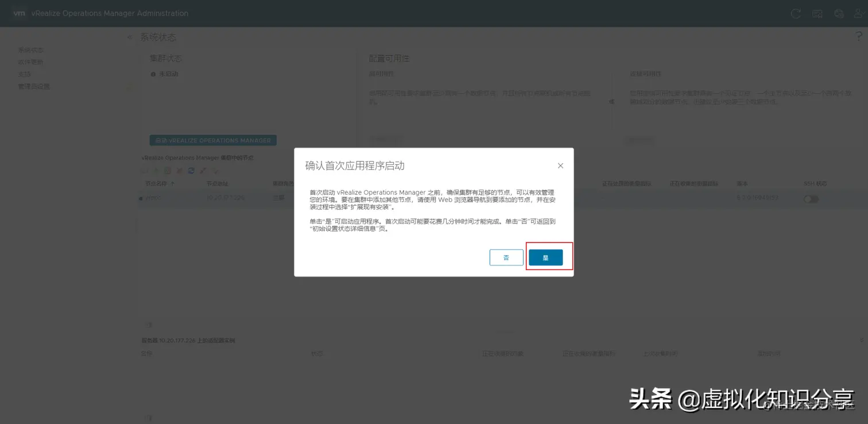Screen dimensions: 868x424
Task: Switch to 软件更新 in the sidebar
Action: [32, 61]
